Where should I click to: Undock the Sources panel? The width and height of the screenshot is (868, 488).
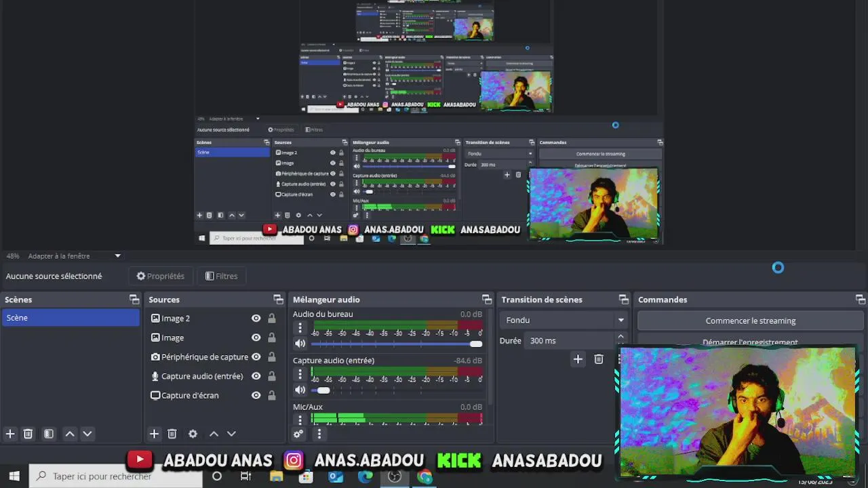(278, 300)
